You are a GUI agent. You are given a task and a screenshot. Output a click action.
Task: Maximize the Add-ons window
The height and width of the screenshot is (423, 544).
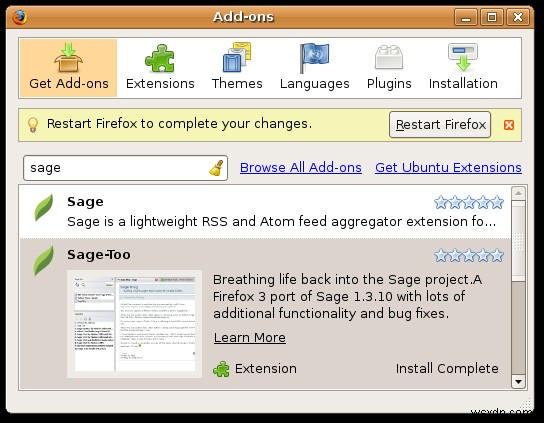coord(492,17)
